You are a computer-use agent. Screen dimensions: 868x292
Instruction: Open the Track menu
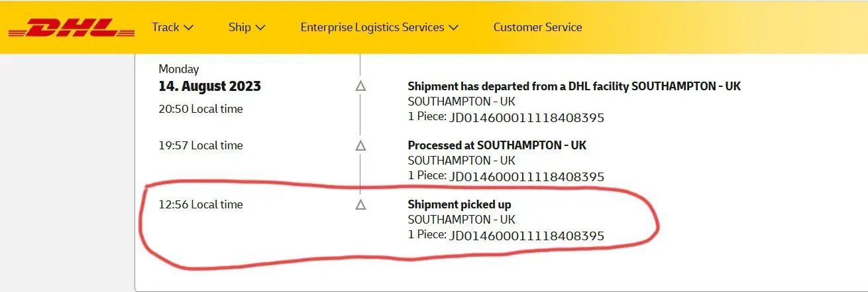pos(166,27)
